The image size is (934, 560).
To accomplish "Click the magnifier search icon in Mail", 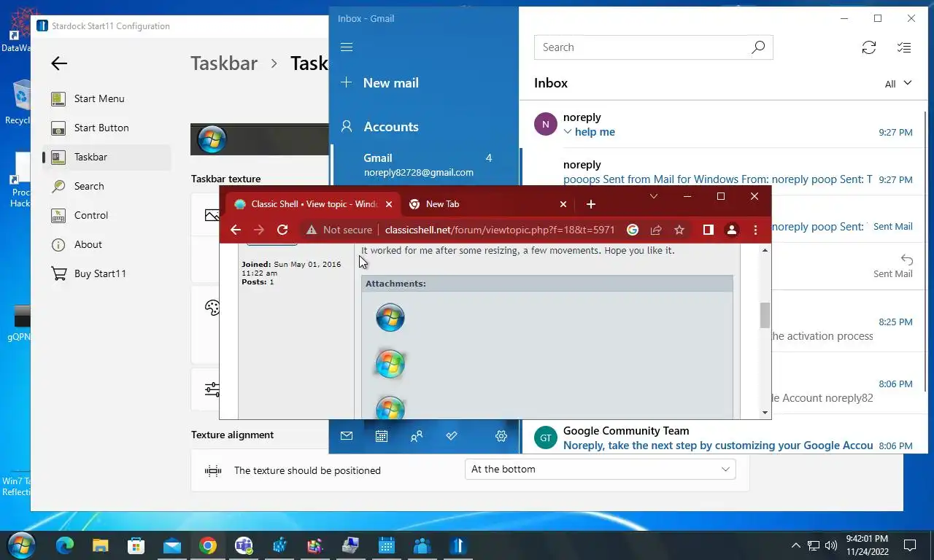I will tap(758, 47).
